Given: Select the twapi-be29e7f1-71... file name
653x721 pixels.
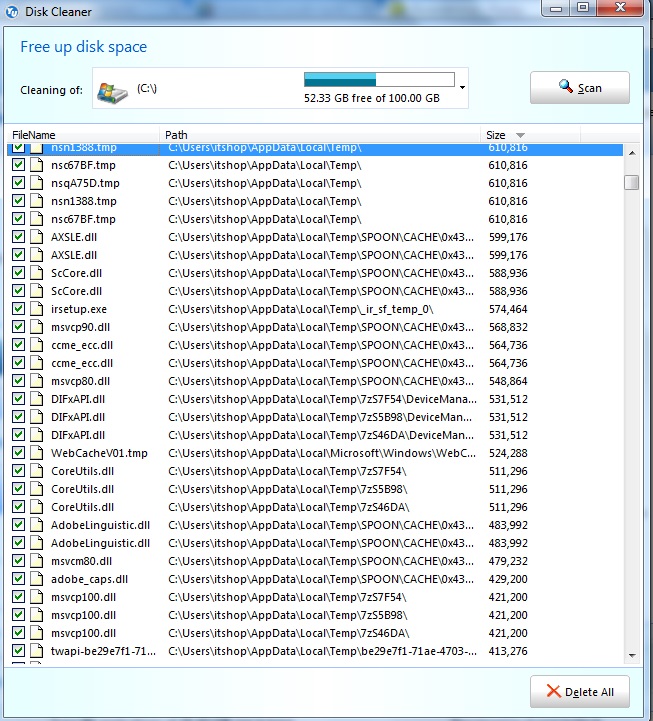Looking at the screenshot, I should (103, 651).
